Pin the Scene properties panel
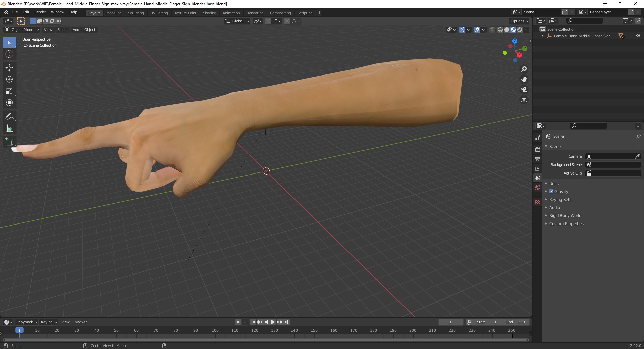The height and width of the screenshot is (349, 644). [638, 136]
